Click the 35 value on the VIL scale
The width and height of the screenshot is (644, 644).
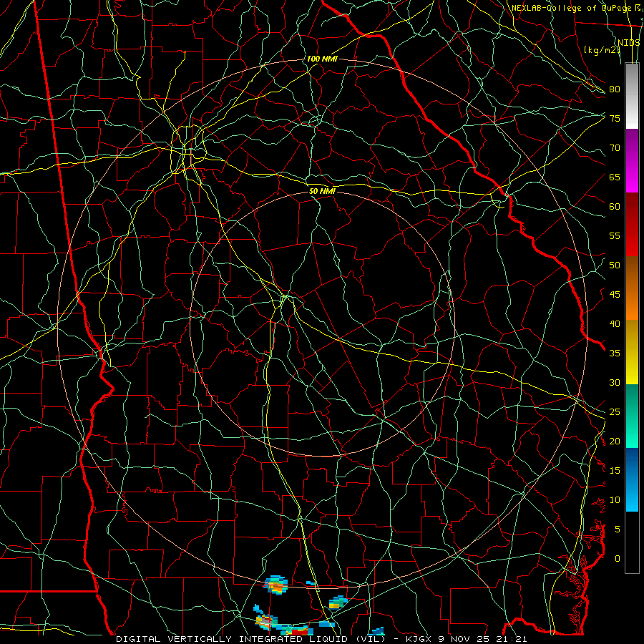615,353
